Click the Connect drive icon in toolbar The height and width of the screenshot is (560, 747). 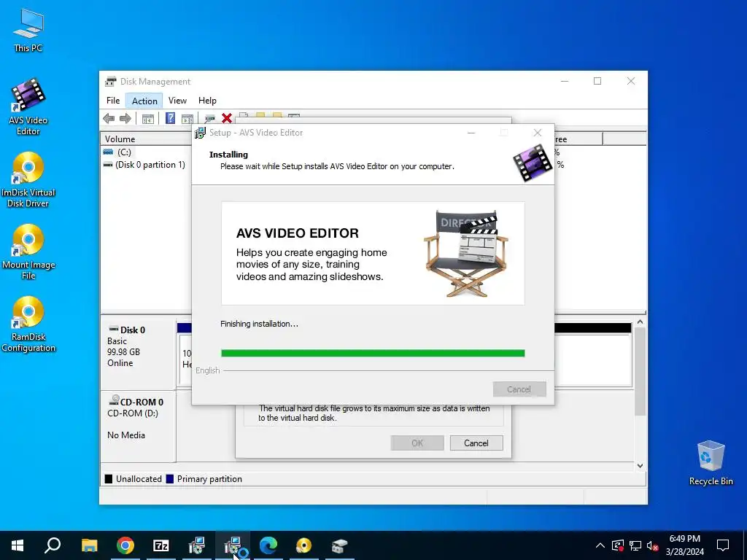[209, 119]
